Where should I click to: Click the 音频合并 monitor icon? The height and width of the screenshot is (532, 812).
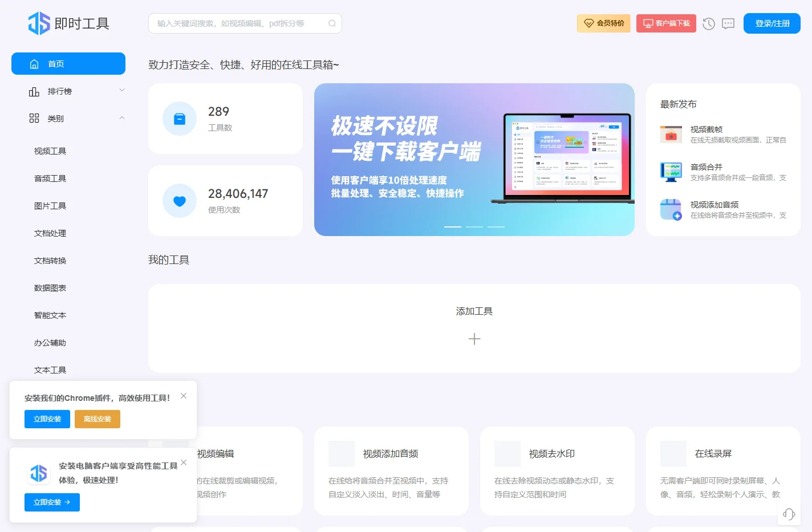[671, 172]
